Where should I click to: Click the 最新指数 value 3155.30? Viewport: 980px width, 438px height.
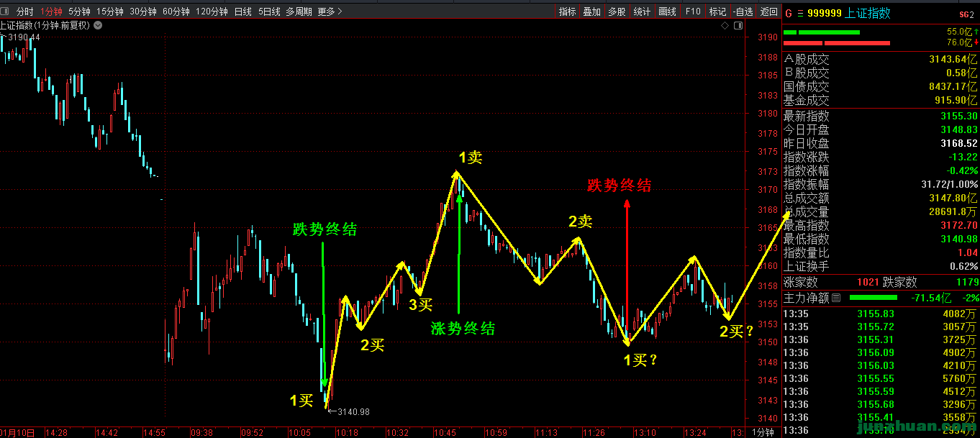pyautogui.click(x=959, y=116)
